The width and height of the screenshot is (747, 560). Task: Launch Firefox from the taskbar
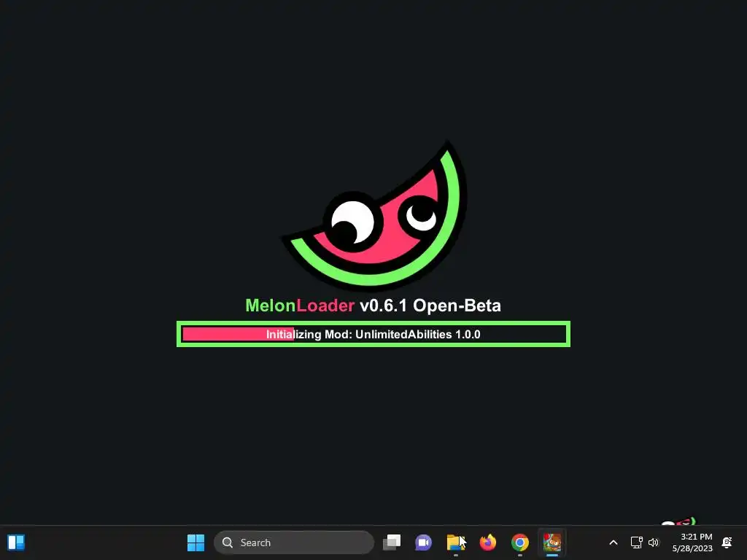coord(488,542)
